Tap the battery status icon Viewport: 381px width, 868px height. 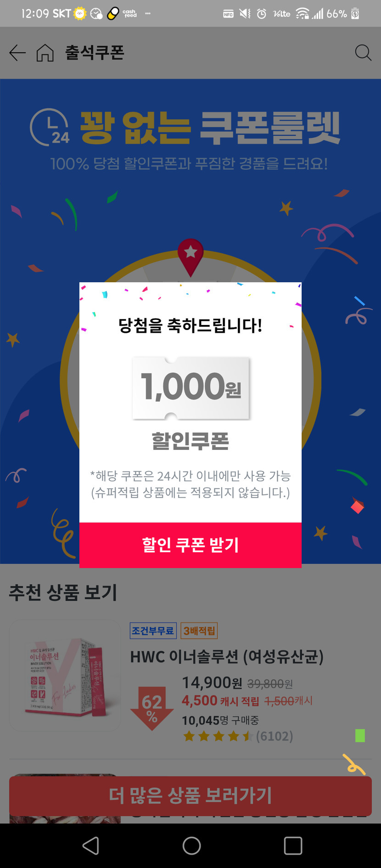355,14
